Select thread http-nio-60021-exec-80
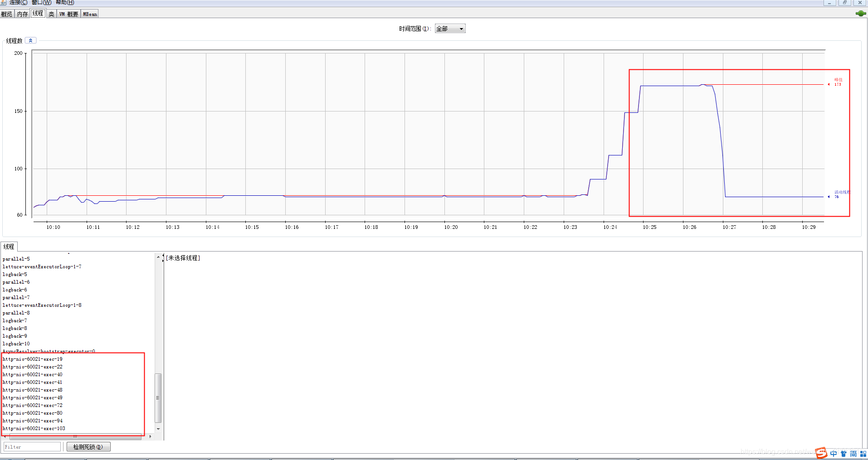Viewport: 868px width, 460px height. click(x=33, y=413)
